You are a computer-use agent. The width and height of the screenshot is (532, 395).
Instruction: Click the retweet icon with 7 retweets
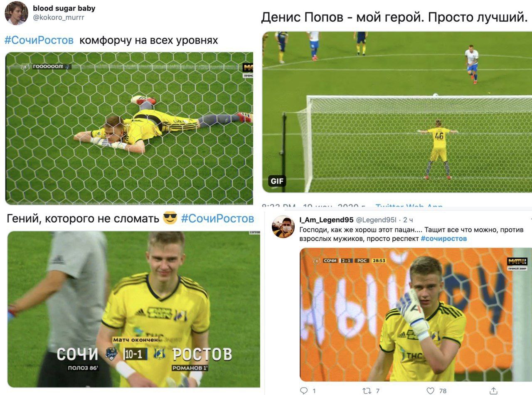(x=367, y=391)
